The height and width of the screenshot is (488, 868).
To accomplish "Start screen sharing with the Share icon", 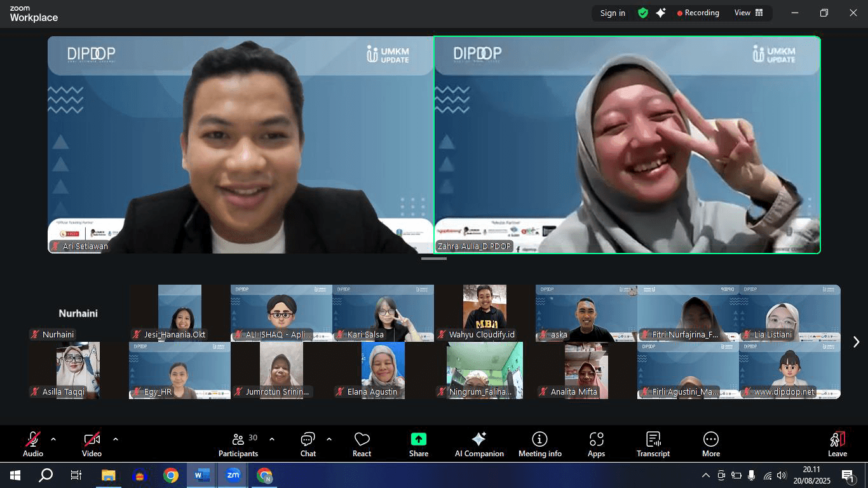I will 418,443.
